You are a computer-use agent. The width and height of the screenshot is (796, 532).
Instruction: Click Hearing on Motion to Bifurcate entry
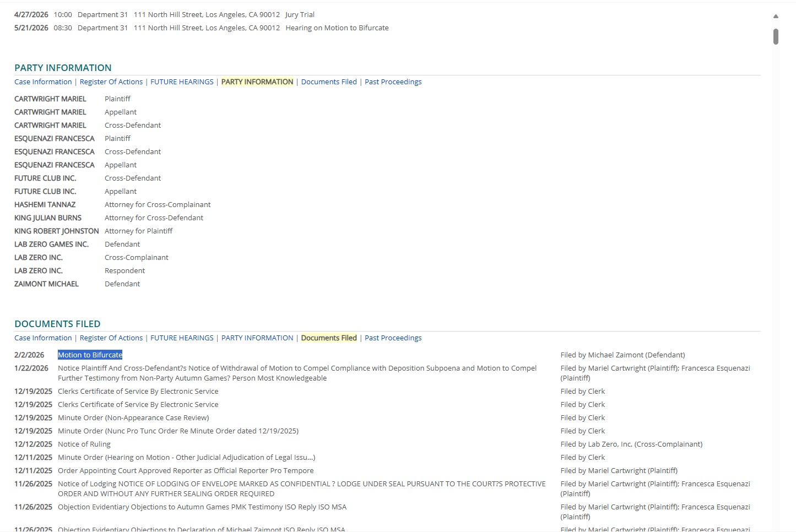[337, 28]
